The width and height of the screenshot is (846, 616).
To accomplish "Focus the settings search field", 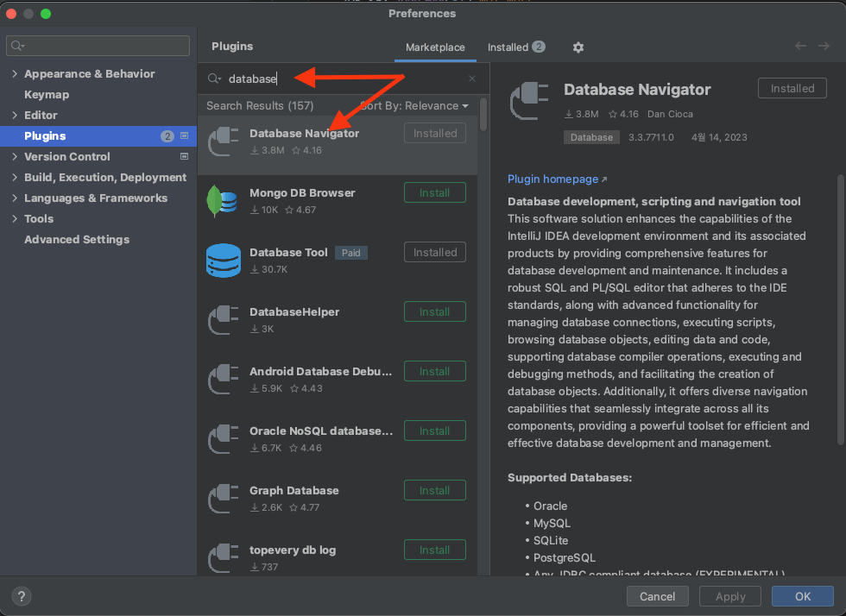I will click(98, 46).
